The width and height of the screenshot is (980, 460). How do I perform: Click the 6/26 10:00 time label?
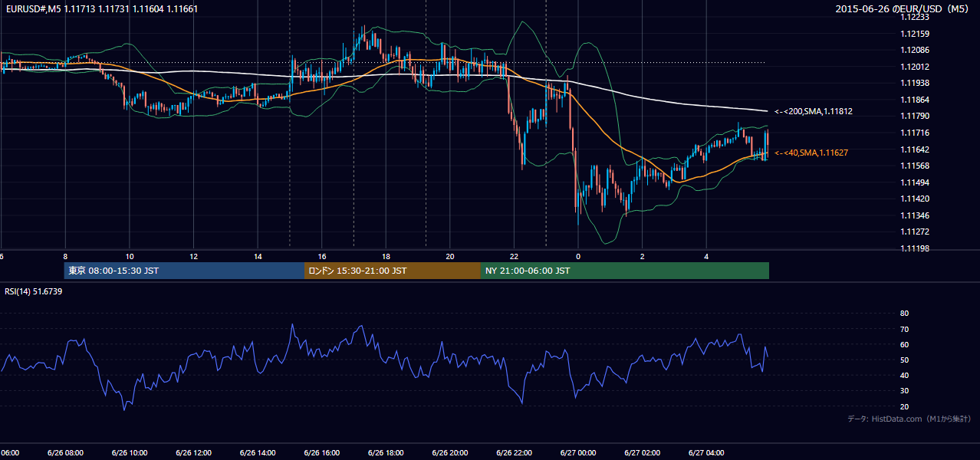(129, 453)
